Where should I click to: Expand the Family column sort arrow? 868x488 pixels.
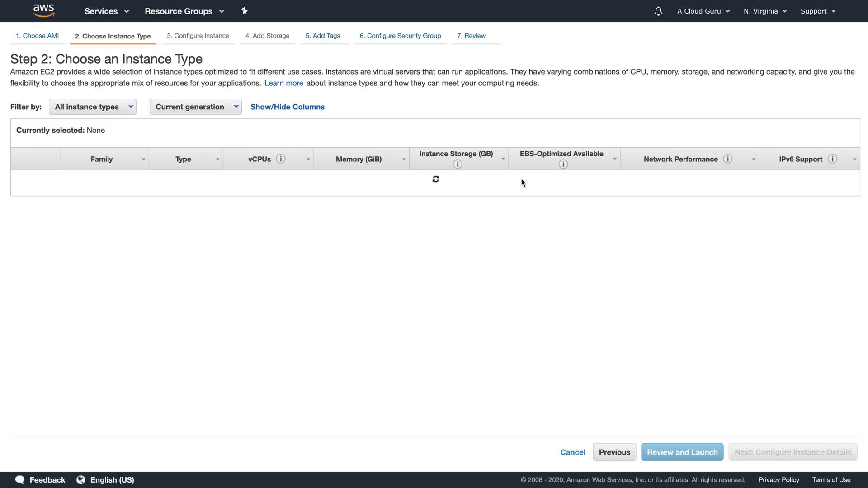coord(143,159)
